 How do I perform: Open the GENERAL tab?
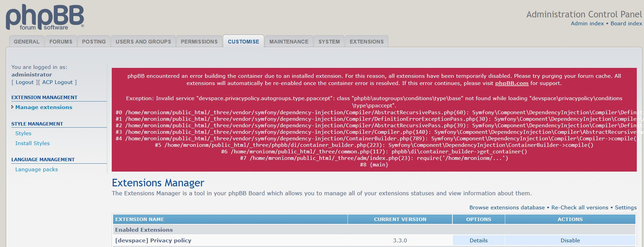27,41
